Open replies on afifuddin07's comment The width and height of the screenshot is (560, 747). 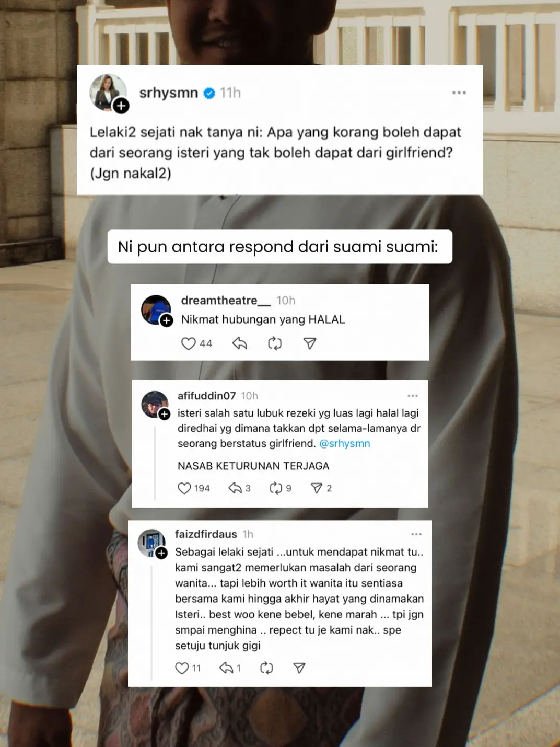pos(235,488)
